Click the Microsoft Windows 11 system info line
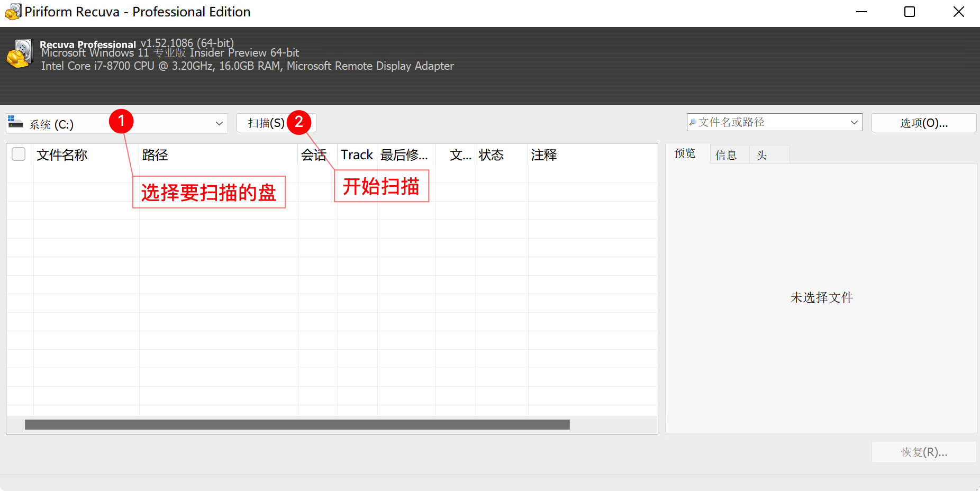Screen dimensions: 980x491 pos(170,53)
